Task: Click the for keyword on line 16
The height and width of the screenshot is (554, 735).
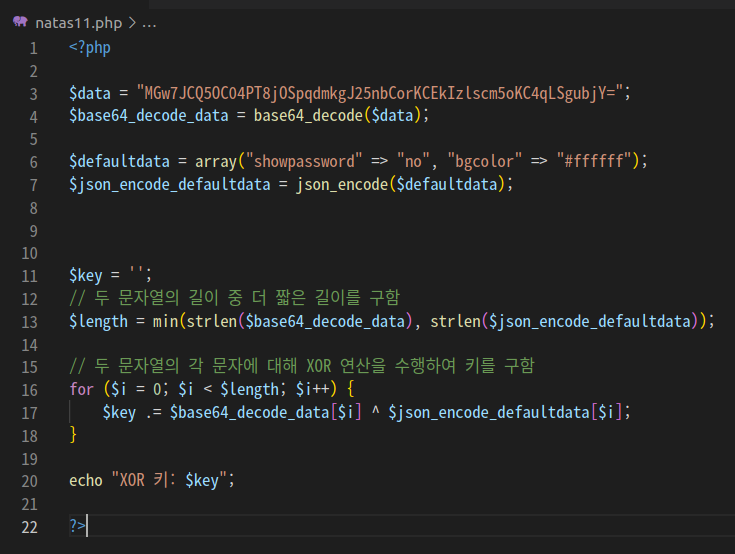Action: click(82, 389)
